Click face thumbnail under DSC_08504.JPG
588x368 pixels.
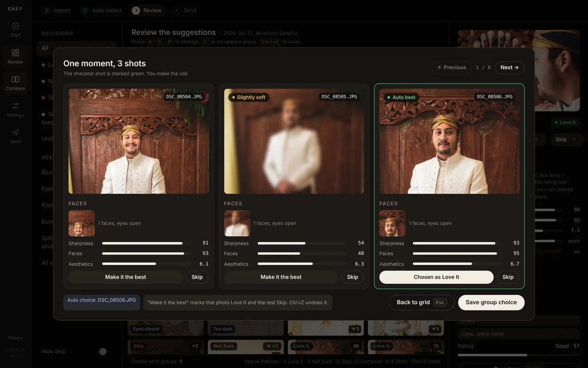pos(82,223)
